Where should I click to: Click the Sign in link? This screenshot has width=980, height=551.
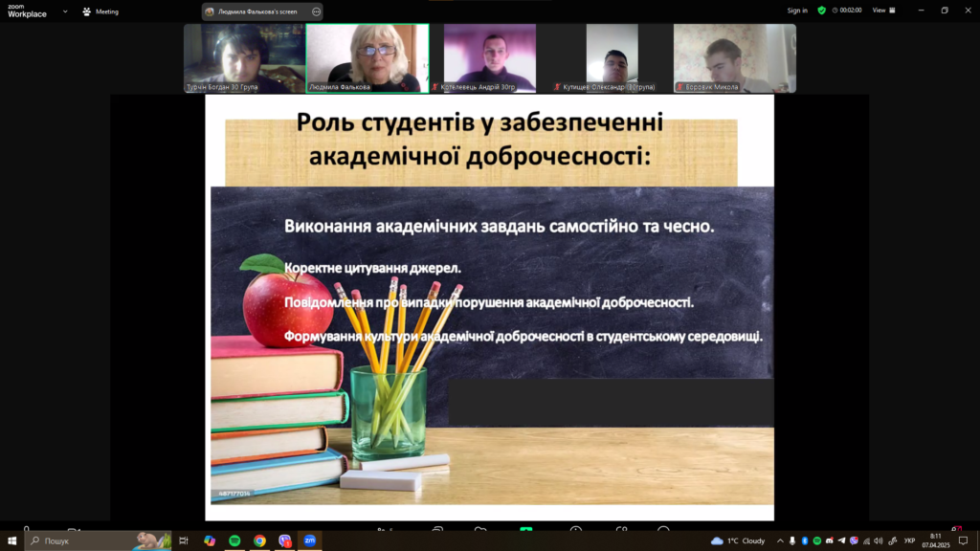tap(796, 11)
